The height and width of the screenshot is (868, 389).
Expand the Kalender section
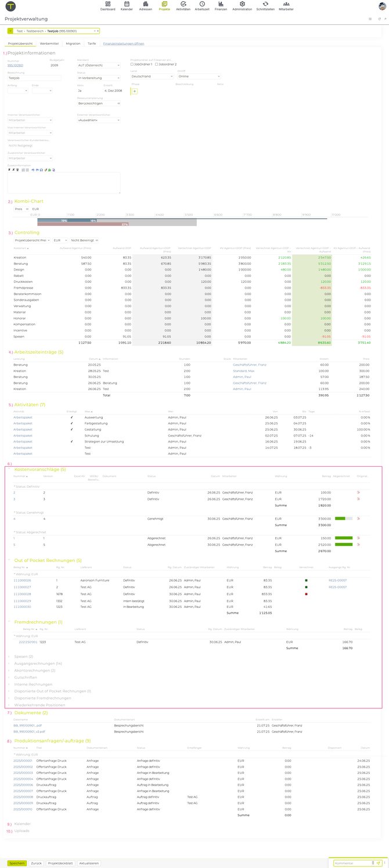(x=22, y=823)
